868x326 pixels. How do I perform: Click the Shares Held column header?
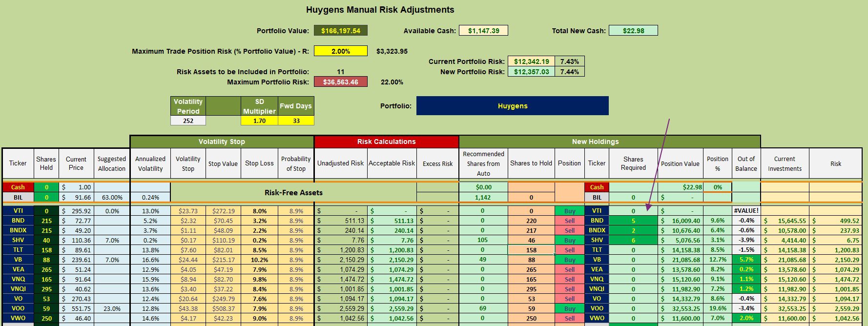(46, 163)
